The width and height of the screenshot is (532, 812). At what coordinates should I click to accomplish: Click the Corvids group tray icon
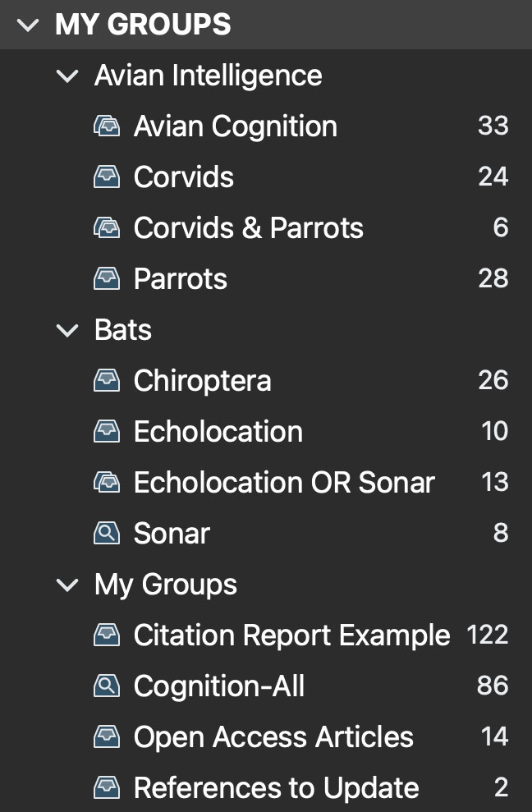pos(107,177)
